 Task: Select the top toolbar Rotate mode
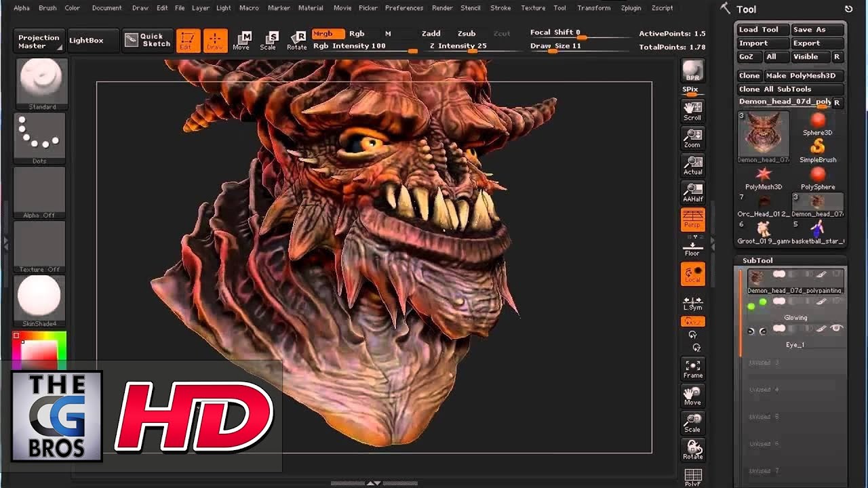click(x=296, y=40)
